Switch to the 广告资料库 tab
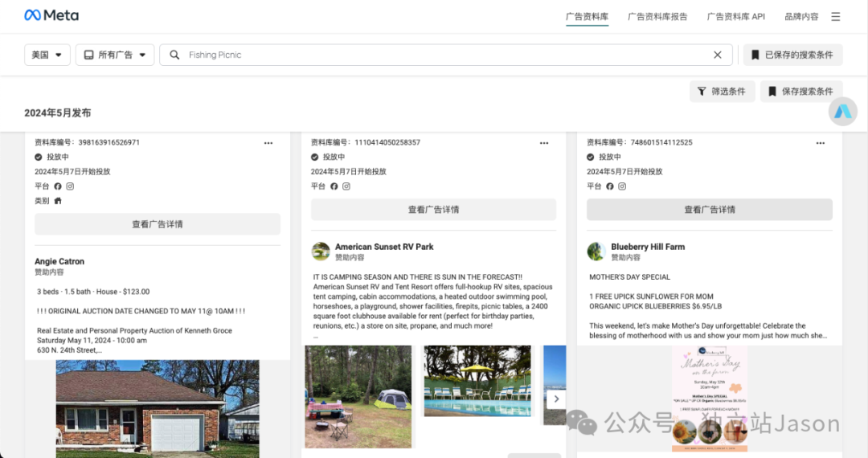Viewport: 868px width, 458px height. coord(587,17)
